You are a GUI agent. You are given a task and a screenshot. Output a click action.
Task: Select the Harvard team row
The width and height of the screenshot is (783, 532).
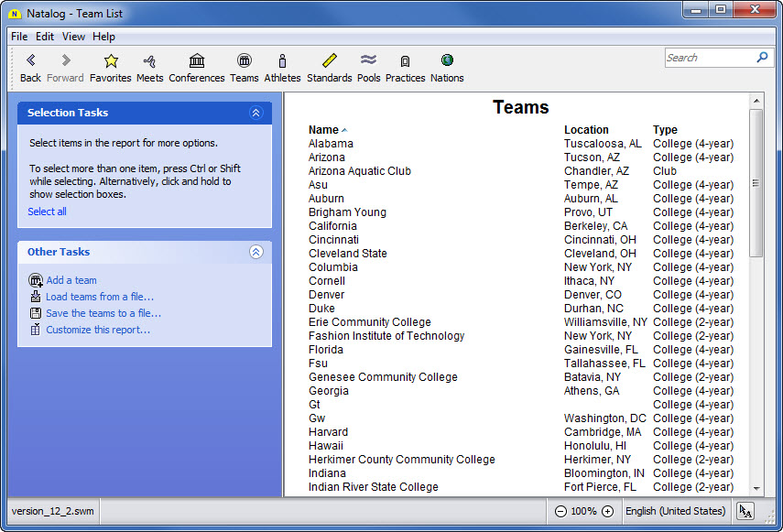pyautogui.click(x=328, y=432)
